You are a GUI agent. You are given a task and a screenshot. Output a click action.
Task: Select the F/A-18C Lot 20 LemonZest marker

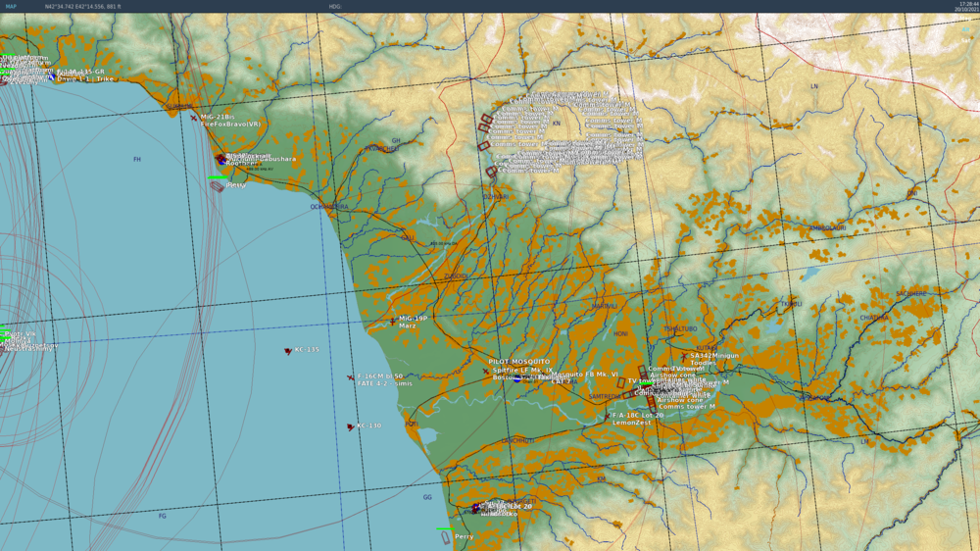coord(607,417)
